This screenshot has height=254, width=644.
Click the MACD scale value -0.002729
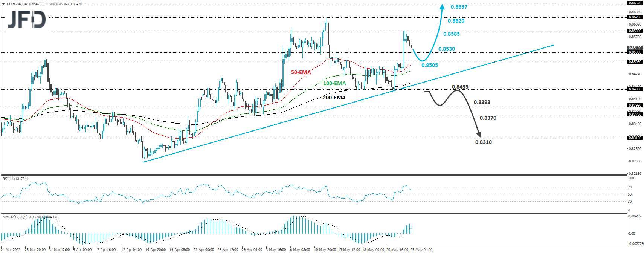click(x=635, y=244)
